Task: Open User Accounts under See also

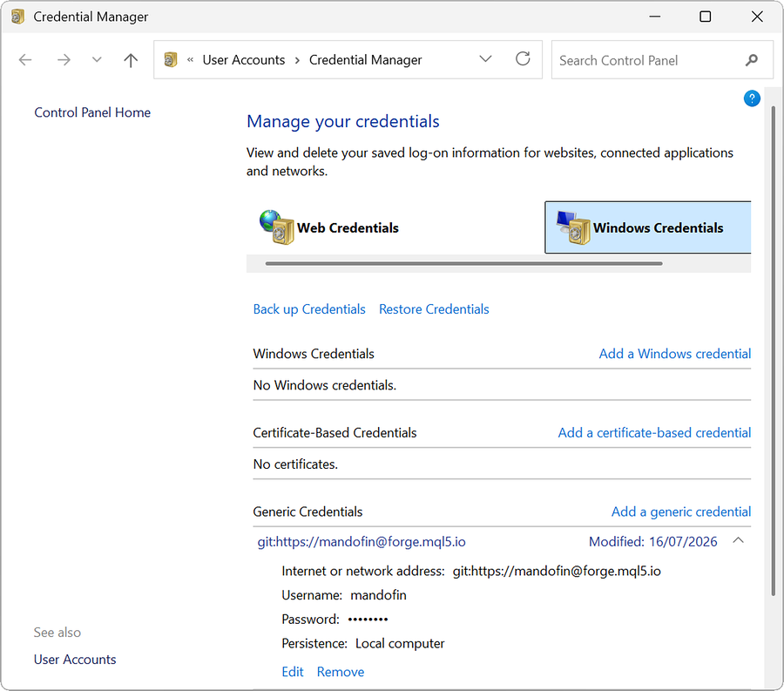Action: point(75,660)
